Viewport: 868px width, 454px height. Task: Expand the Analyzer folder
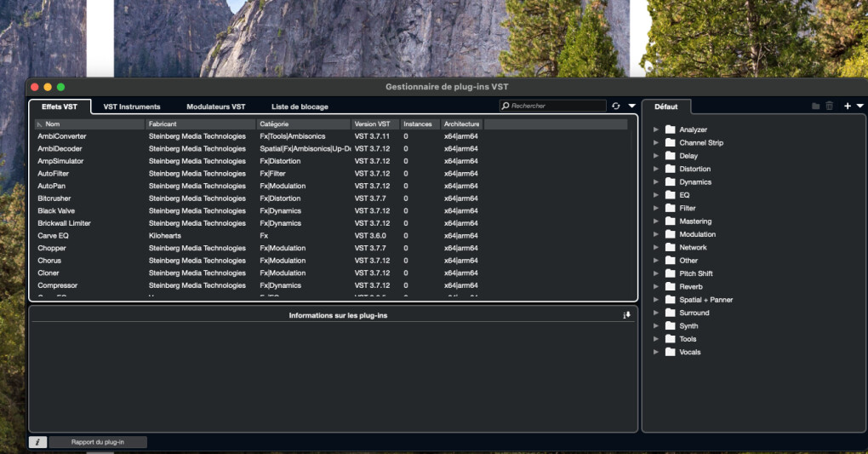[x=656, y=129]
